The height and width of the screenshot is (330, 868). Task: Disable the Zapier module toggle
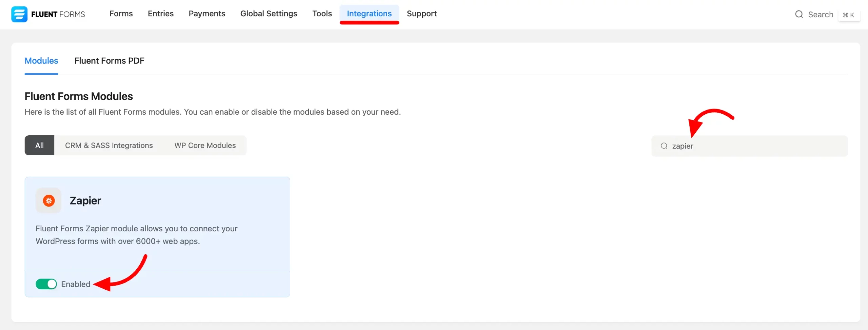(46, 284)
